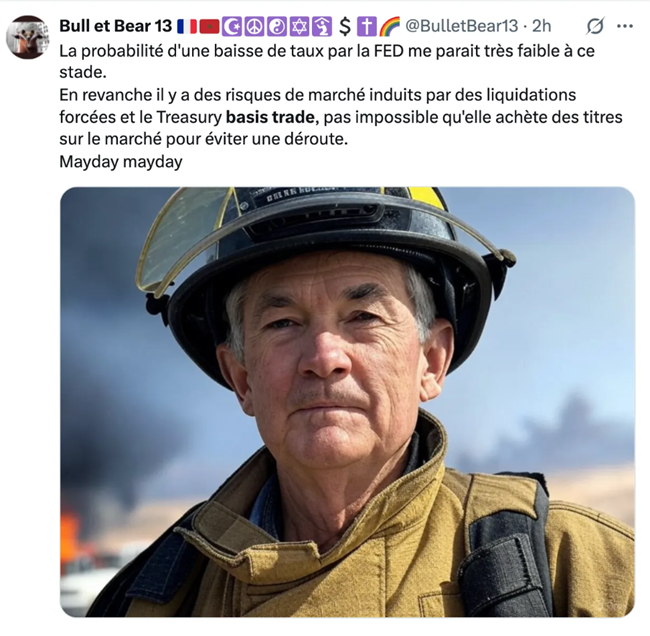
Task: Open the @BulletBear13 handle link
Action: [461, 26]
